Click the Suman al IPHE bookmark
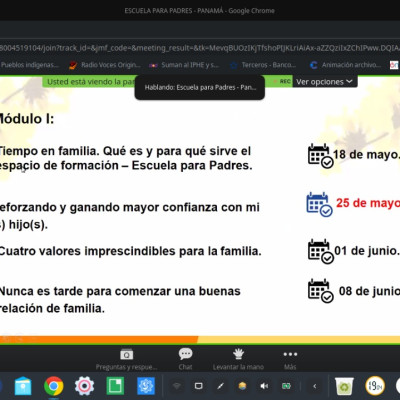This screenshot has width=400, height=400. (x=185, y=65)
